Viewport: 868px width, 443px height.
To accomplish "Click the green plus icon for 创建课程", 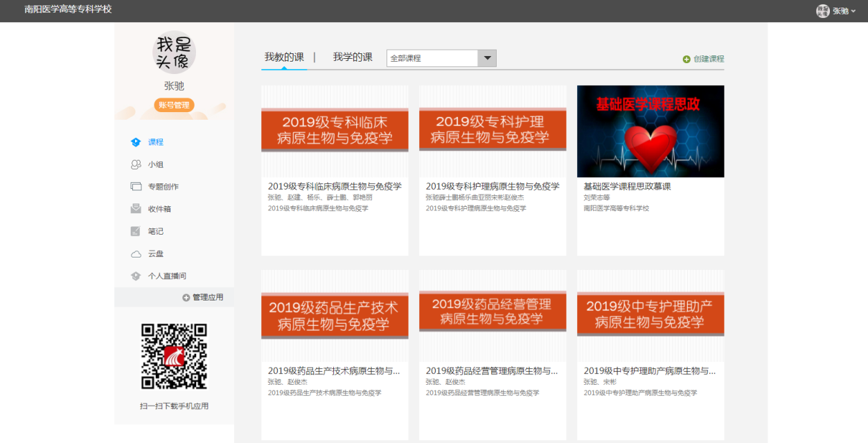I will (x=687, y=60).
